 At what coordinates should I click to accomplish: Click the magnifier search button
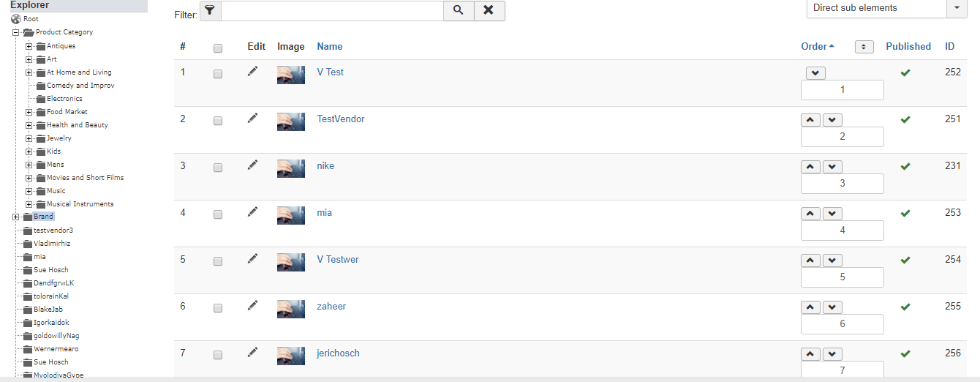pyautogui.click(x=459, y=10)
